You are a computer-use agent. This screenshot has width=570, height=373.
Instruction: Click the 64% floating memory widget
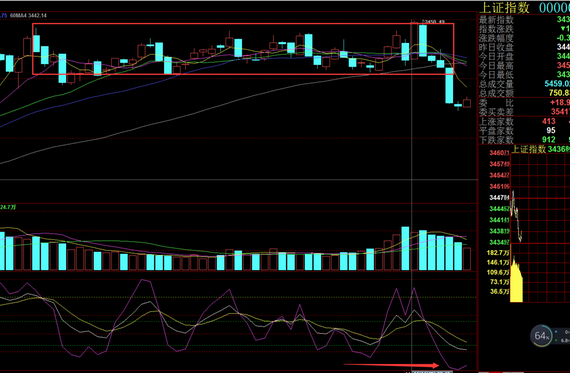541,336
